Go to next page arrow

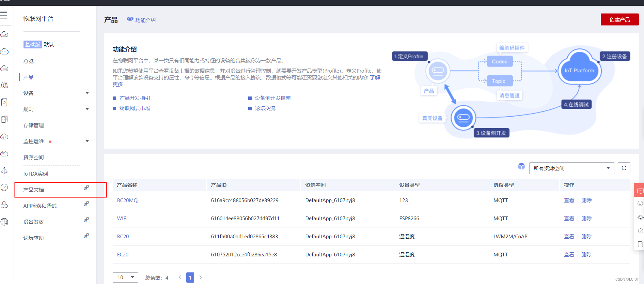tap(201, 278)
